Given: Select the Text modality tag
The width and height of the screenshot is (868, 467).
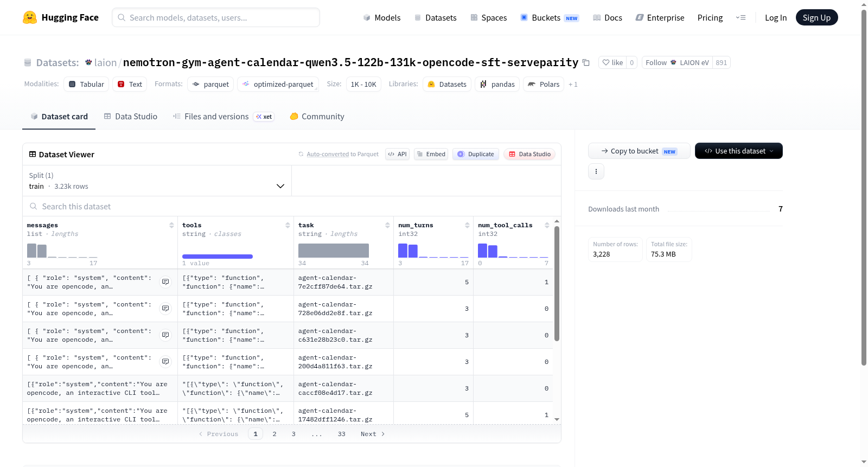Looking at the screenshot, I should [130, 84].
